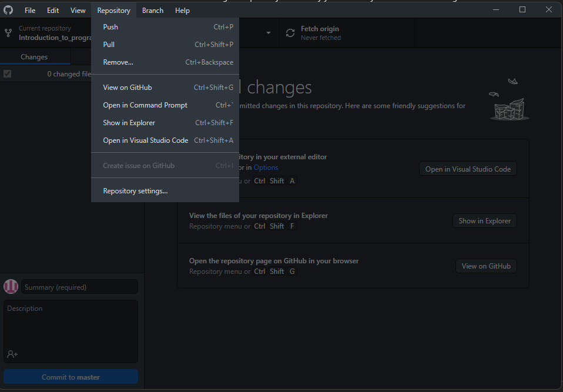563x392 pixels.
Task: Switch to the Changes tab
Action: (x=34, y=57)
